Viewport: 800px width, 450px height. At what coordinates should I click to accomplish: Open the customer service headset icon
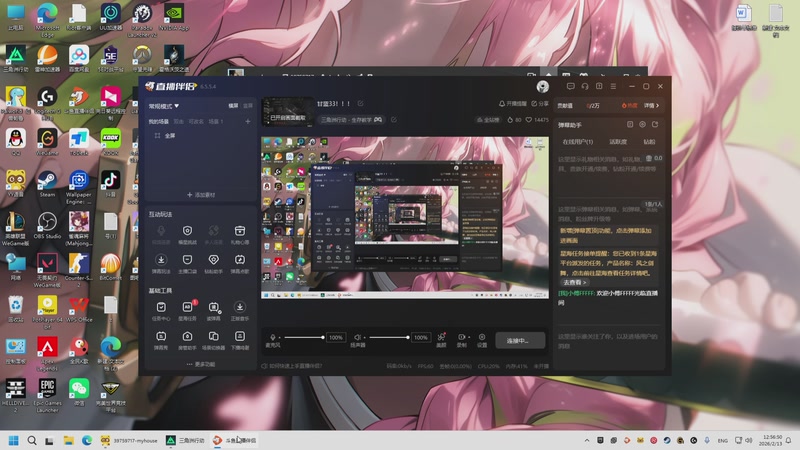pos(585,86)
